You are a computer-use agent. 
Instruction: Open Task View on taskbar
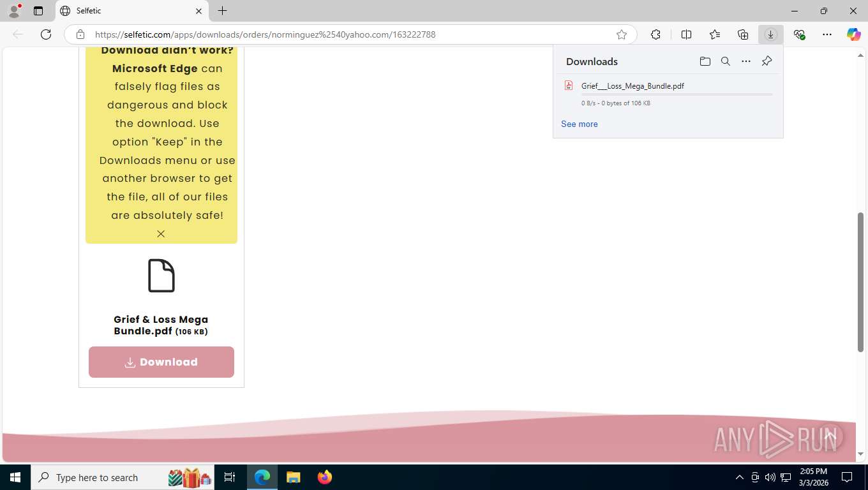pos(230,477)
